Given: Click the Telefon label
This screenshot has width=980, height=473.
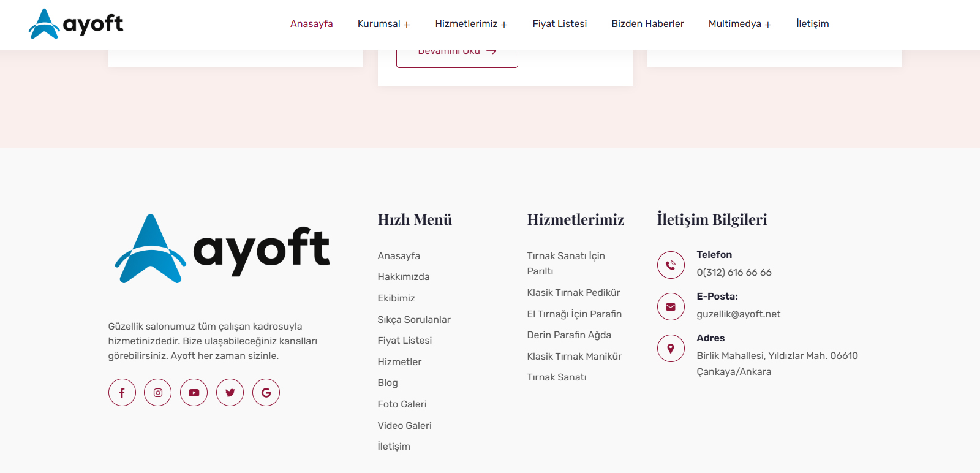Looking at the screenshot, I should point(714,255).
